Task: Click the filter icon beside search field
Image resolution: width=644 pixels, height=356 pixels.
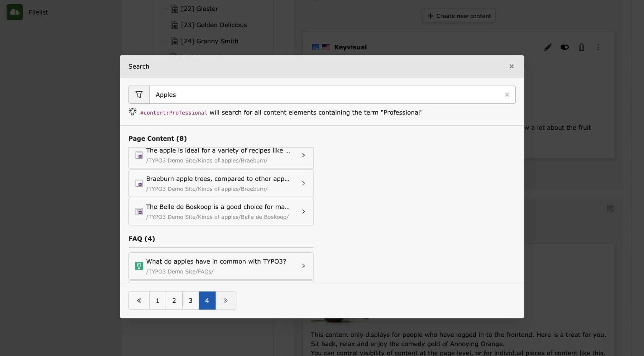Action: 139,95
